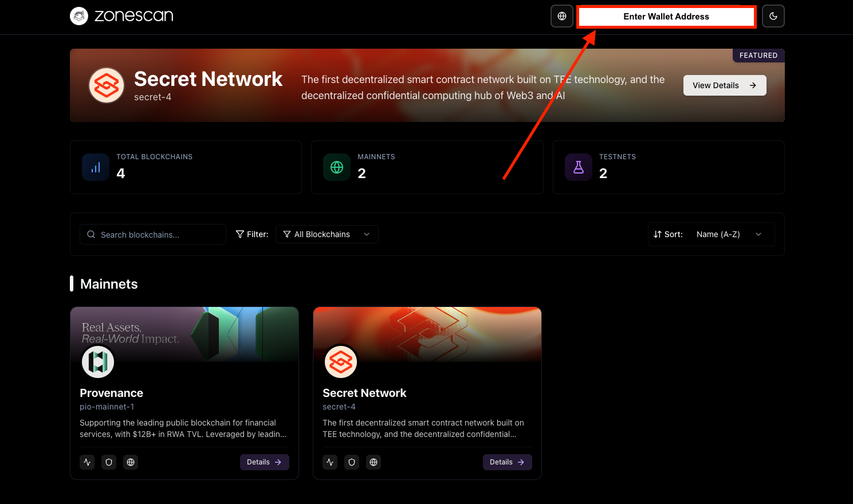Click the Provenance shield icon
The height and width of the screenshot is (504, 853).
click(109, 462)
